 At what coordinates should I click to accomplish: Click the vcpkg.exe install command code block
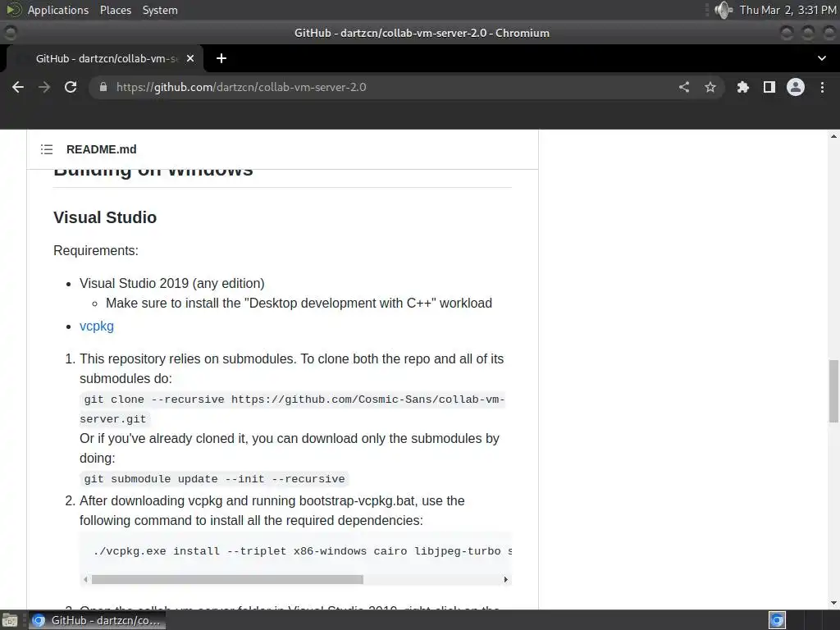295,551
